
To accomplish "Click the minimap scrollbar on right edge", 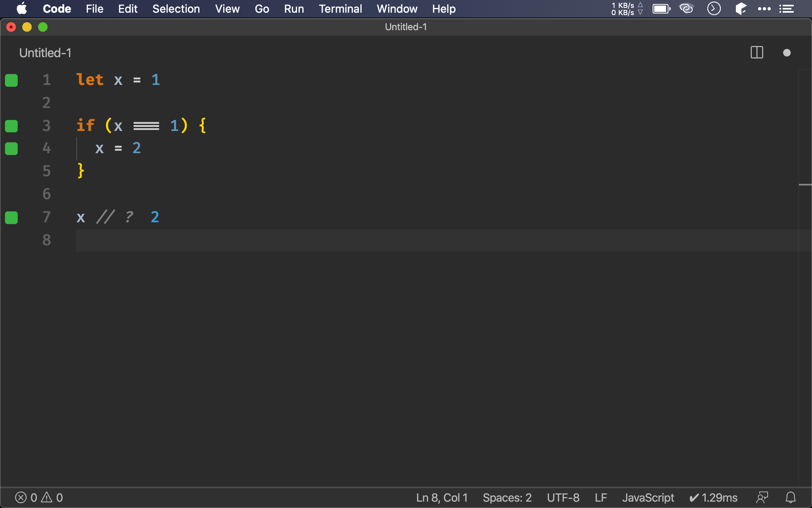I will point(805,185).
